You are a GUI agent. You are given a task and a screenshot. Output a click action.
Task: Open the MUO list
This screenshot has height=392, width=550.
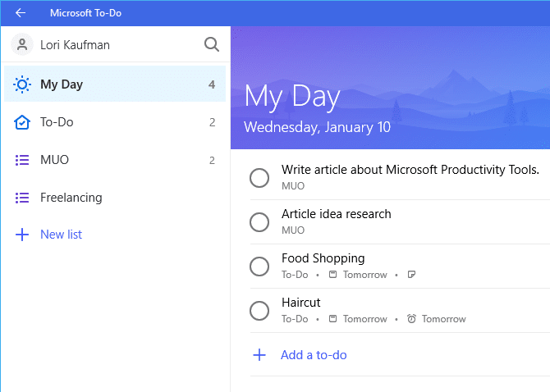(x=115, y=160)
